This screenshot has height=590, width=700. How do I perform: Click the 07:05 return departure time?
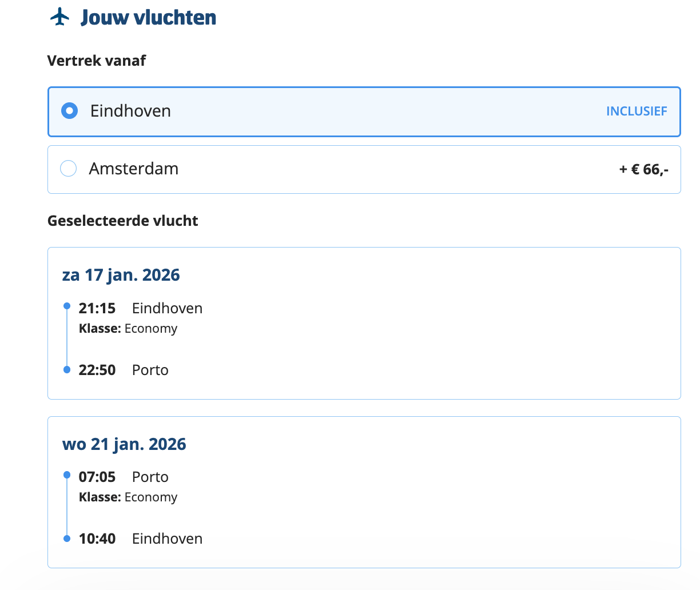97,477
